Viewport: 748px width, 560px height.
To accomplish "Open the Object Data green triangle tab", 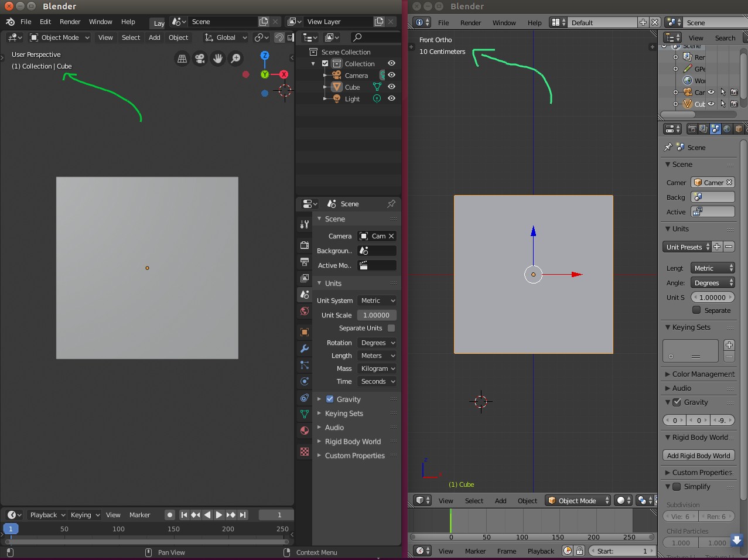I will 305,414.
